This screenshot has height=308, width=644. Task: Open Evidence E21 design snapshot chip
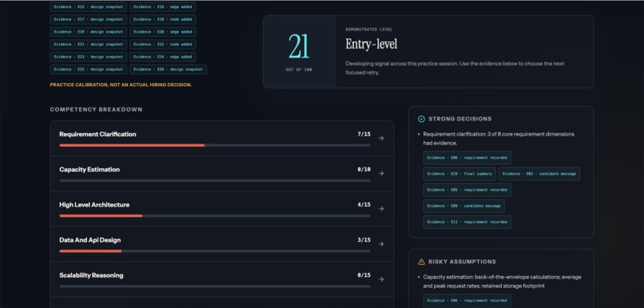coord(89,45)
